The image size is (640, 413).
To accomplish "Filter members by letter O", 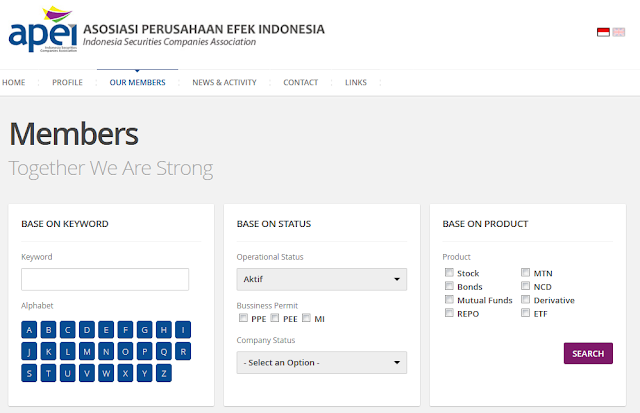I will pos(125,351).
